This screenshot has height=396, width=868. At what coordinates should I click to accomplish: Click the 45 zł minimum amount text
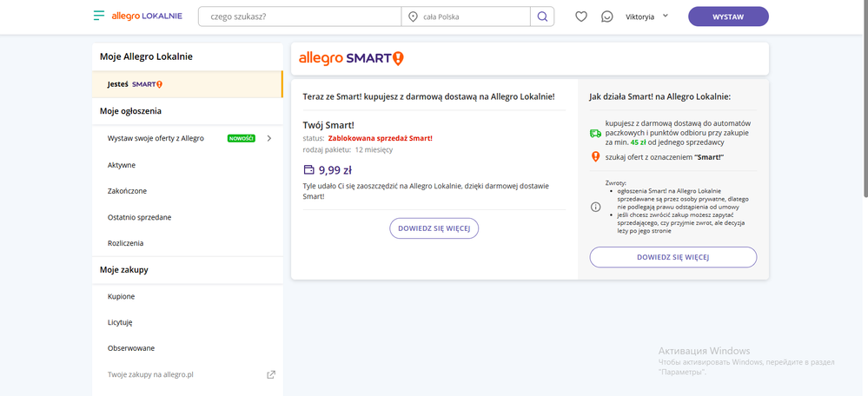[x=638, y=142]
